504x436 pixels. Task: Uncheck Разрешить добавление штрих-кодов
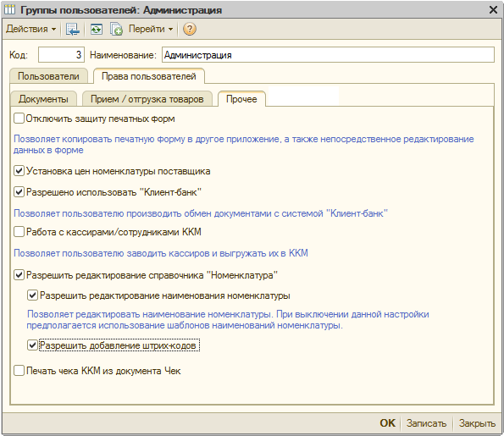pyautogui.click(x=32, y=345)
